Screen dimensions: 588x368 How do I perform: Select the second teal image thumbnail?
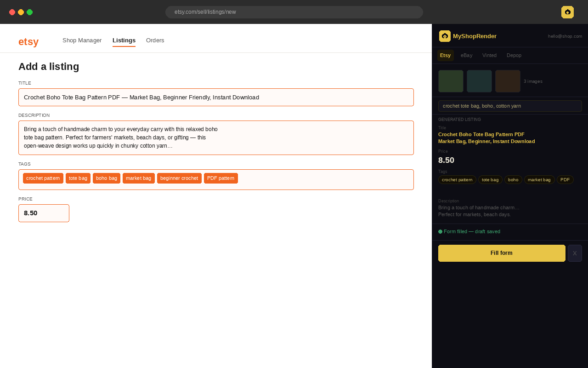479,81
